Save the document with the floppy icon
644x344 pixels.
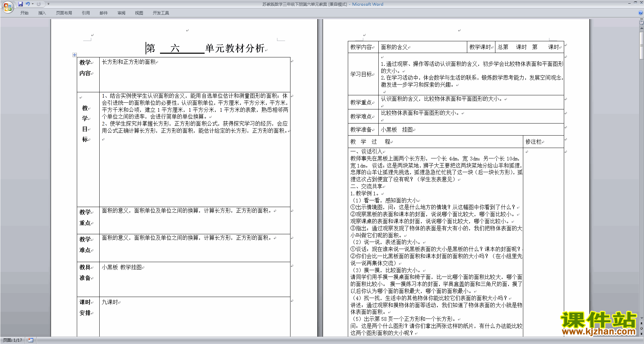20,4
